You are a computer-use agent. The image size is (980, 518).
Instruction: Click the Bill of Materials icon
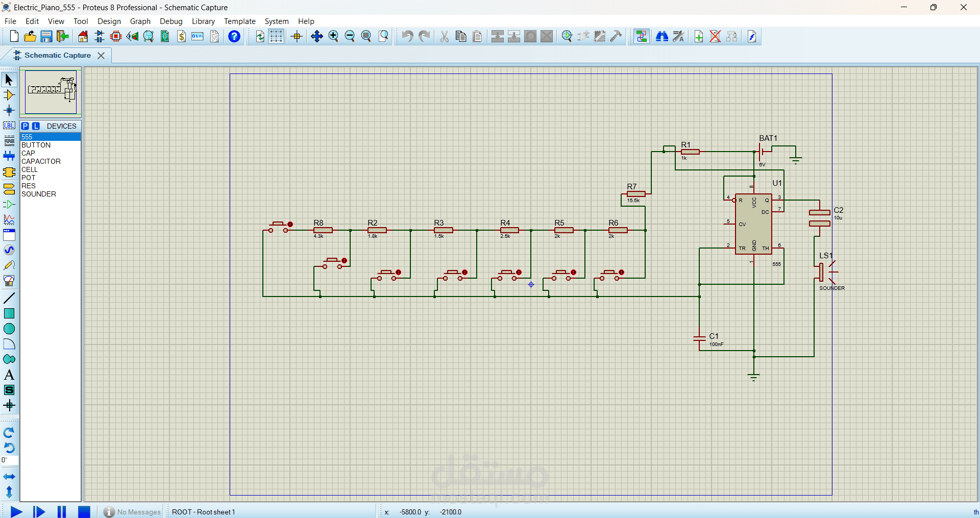click(182, 36)
